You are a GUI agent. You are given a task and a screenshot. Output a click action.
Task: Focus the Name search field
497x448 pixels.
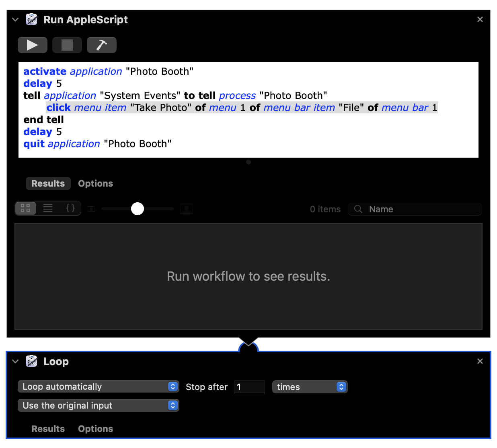(x=415, y=209)
